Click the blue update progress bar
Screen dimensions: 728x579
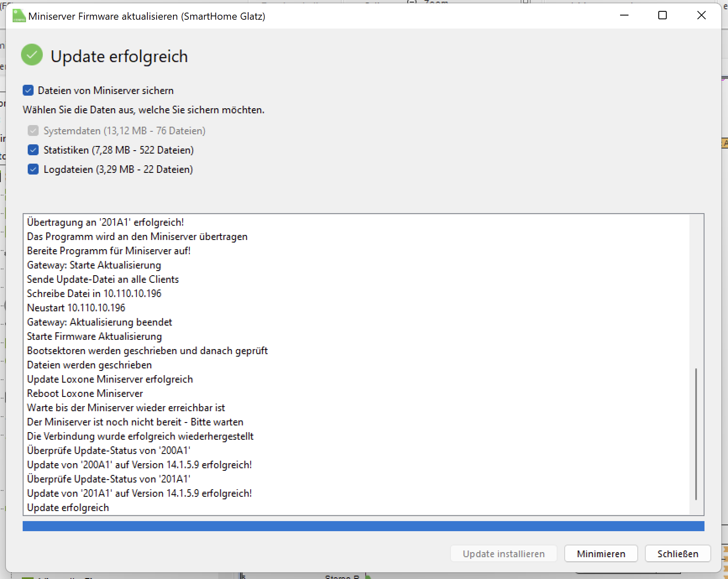(364, 526)
